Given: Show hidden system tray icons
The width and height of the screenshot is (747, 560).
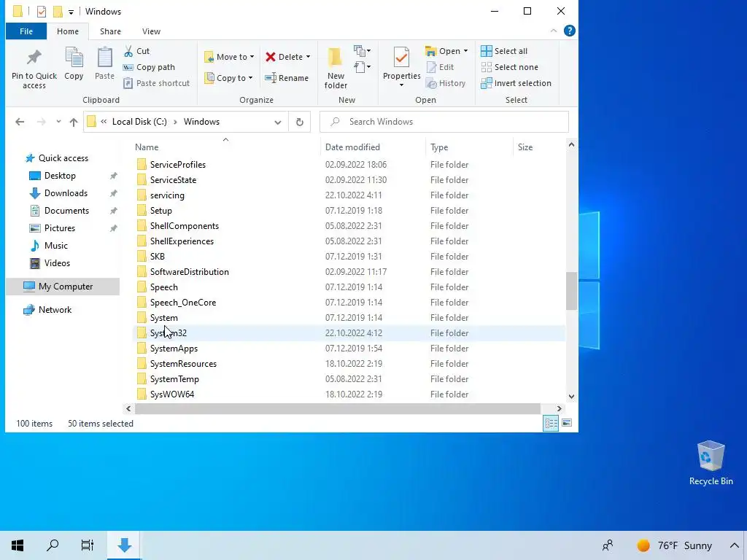Looking at the screenshot, I should pos(734,545).
